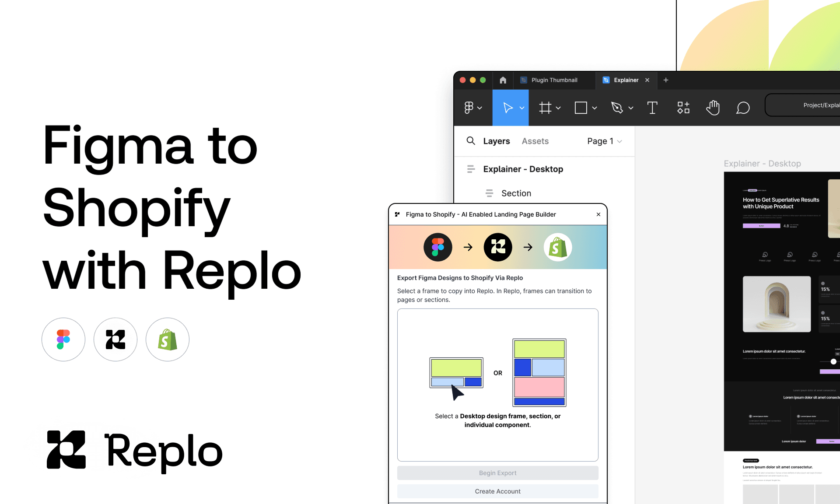The height and width of the screenshot is (504, 840).
Task: Click the red macOS close window dot
Action: click(x=462, y=80)
